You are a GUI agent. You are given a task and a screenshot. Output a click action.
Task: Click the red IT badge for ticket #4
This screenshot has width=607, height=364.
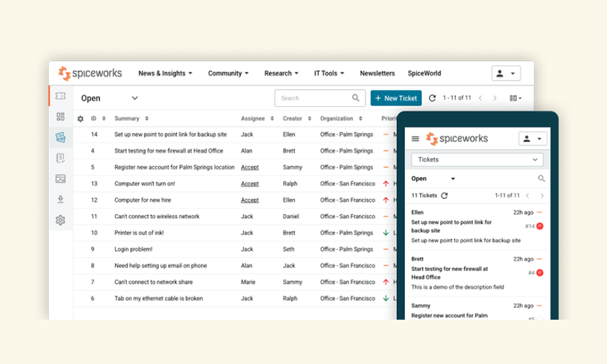point(540,273)
